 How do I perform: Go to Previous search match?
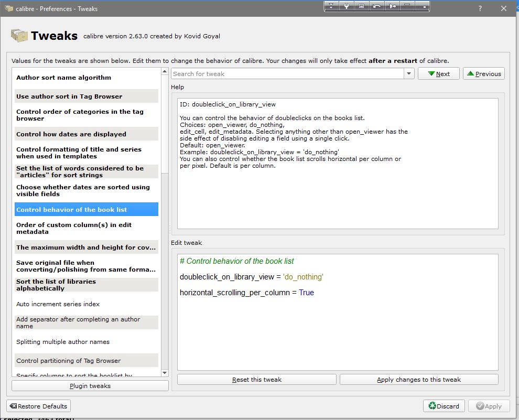point(483,74)
